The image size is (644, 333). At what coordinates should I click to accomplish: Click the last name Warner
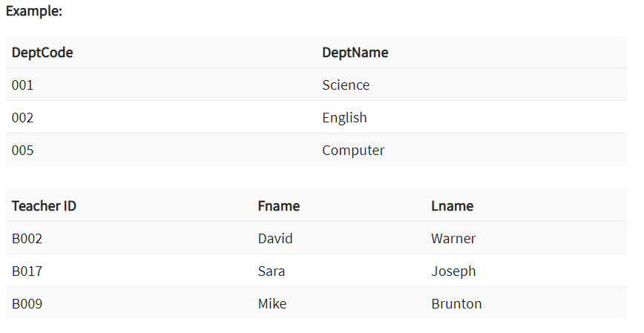point(453,239)
